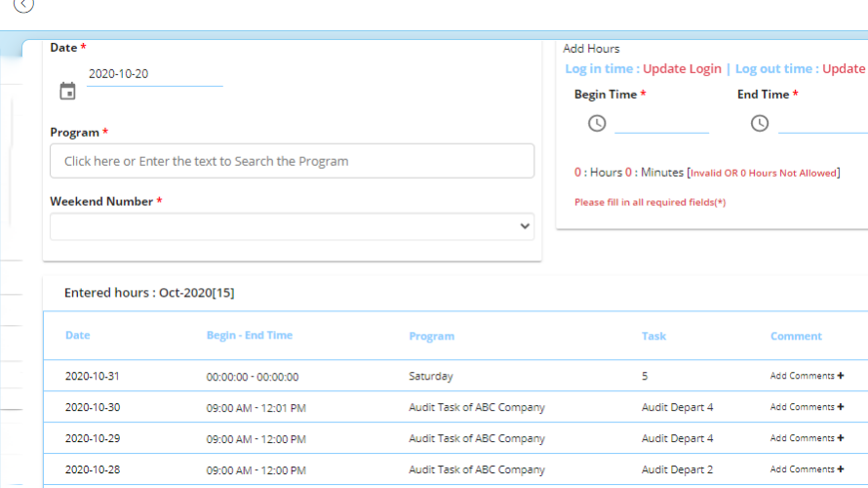Screen dimensions: 868x488
Task: Add comment plus icon for 2020-10-31
Action: tap(840, 376)
